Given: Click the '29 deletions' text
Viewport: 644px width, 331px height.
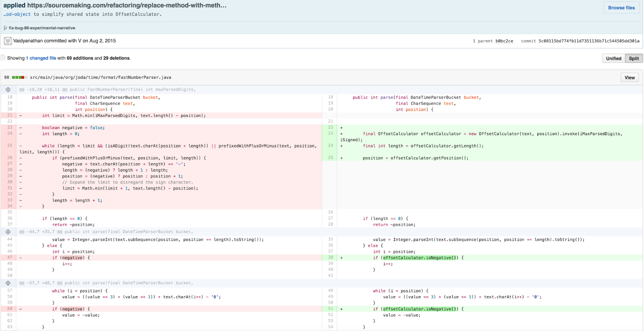Looking at the screenshot, I should pyautogui.click(x=116, y=58).
